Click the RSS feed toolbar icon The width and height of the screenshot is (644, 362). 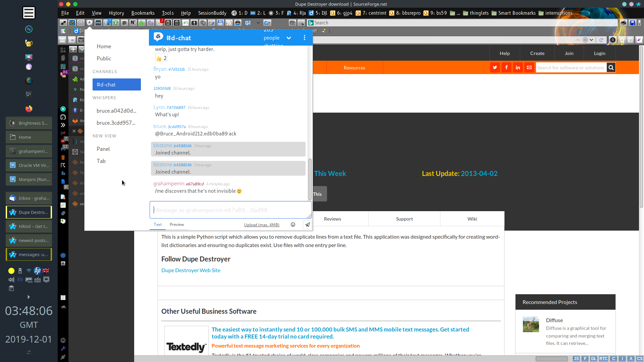229,23
